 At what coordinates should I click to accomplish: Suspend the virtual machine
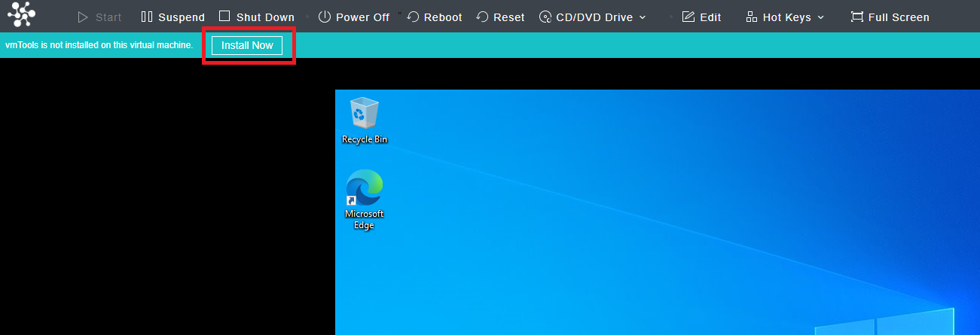[x=172, y=17]
